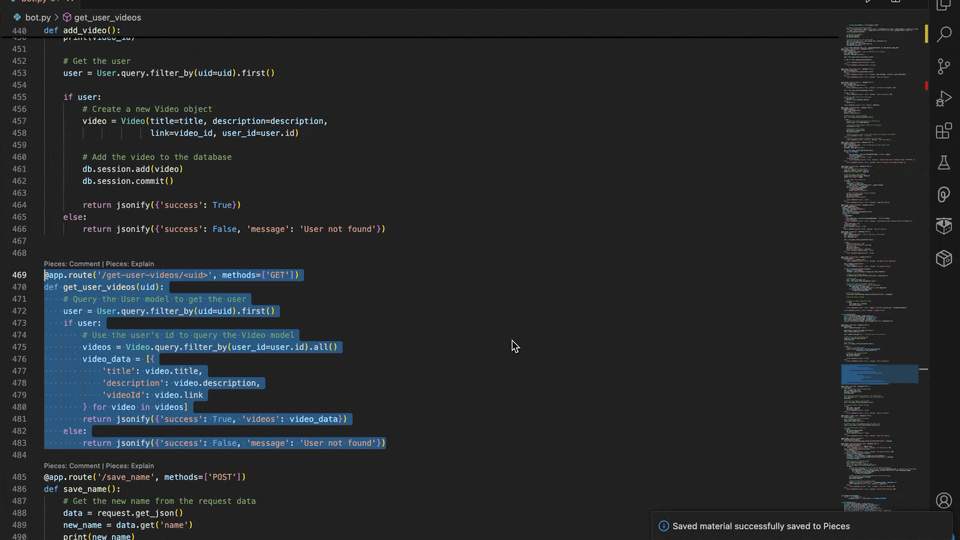960x540 pixels.
Task: Click the '/get-user-videos/<uid>' route decorator
Action: 171,275
